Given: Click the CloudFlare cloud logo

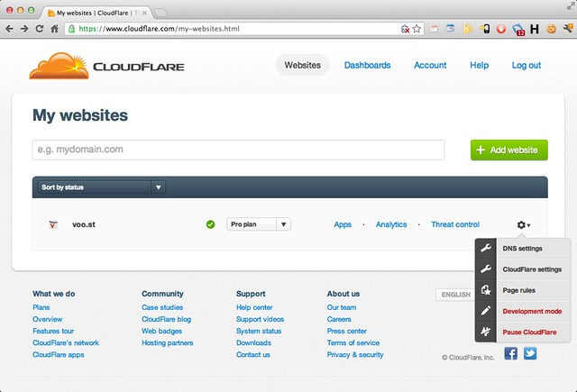Looking at the screenshot, I should click(59, 66).
